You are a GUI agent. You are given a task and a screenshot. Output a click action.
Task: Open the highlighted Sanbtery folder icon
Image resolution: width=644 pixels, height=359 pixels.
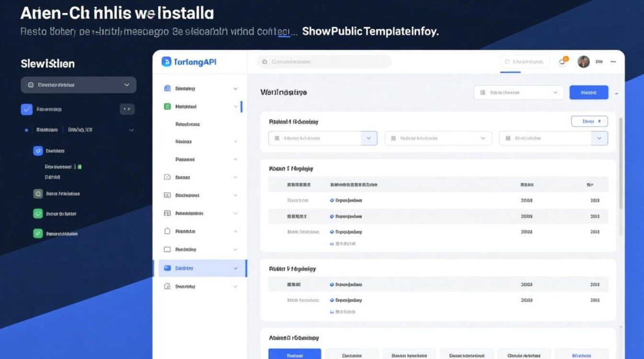168,268
